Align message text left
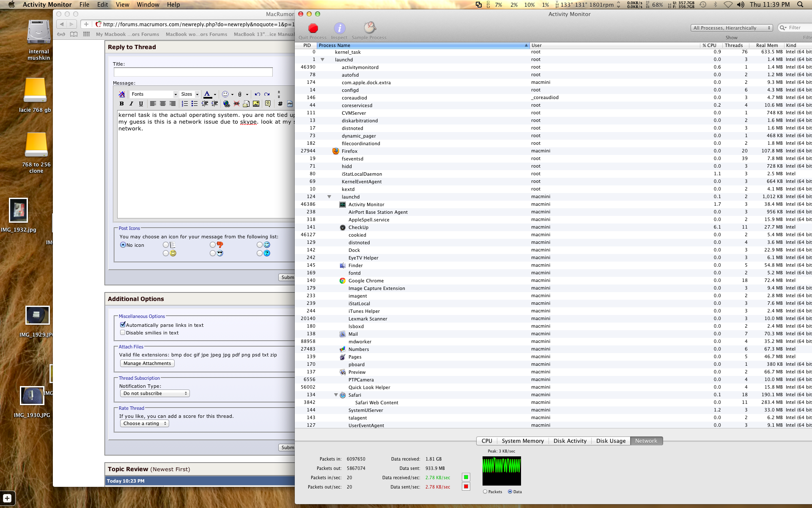 click(x=153, y=104)
